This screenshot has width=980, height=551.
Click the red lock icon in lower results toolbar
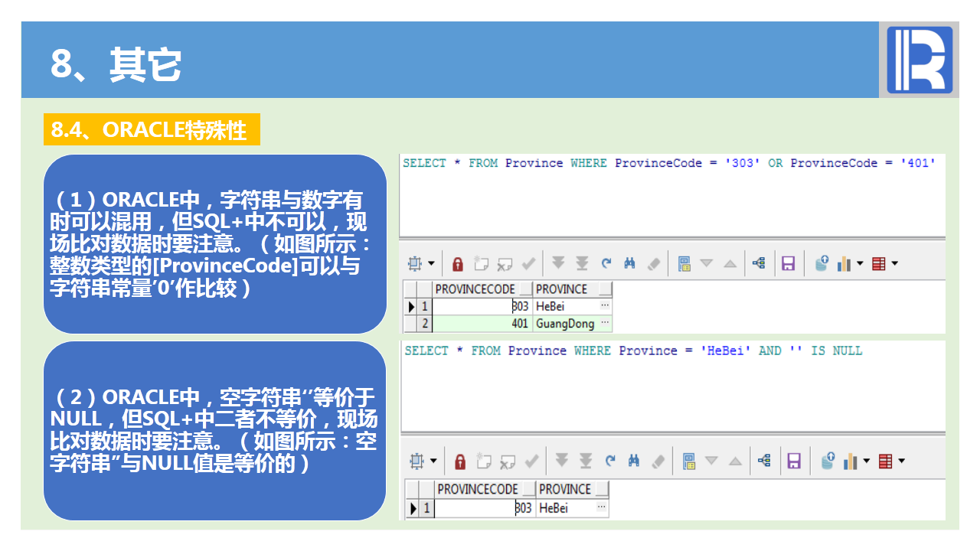pyautogui.click(x=460, y=461)
